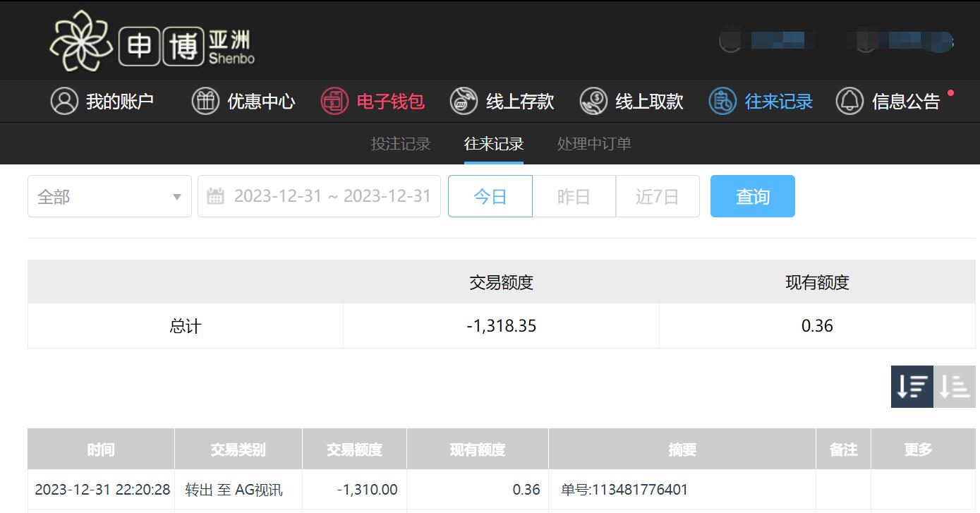Screen dimensions: 980x513
Task: Open 优惠中心 gift icon
Action: pyautogui.click(x=205, y=101)
